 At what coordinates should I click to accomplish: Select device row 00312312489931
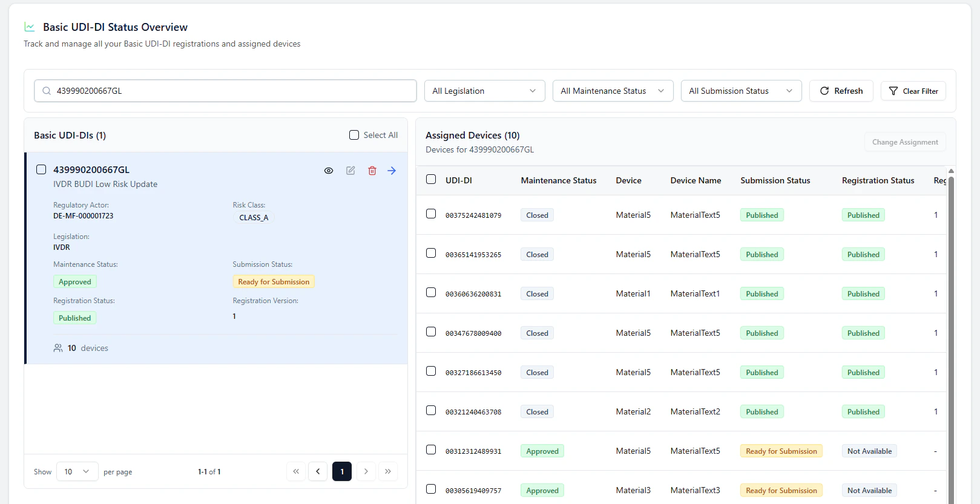(431, 450)
